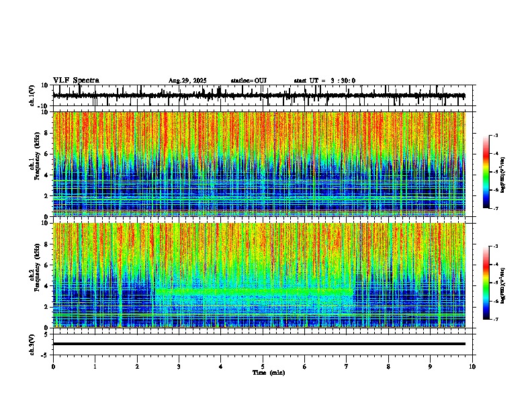Click the flat black ch.3 trace line
This screenshot has width=532, height=411.
tap(259, 344)
